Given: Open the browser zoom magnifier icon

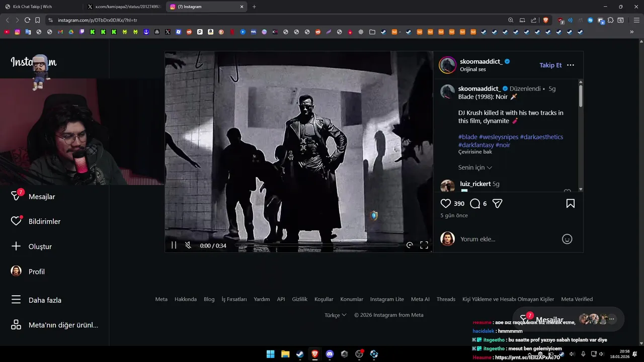Looking at the screenshot, I should pos(511,20).
